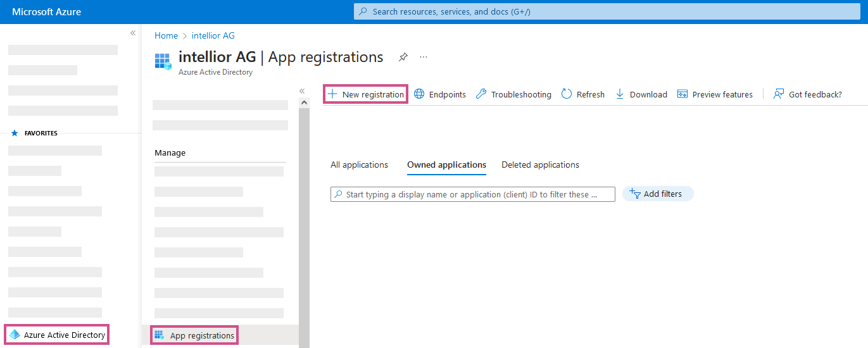Click the Azure Active Directory pyramid icon

click(15, 335)
